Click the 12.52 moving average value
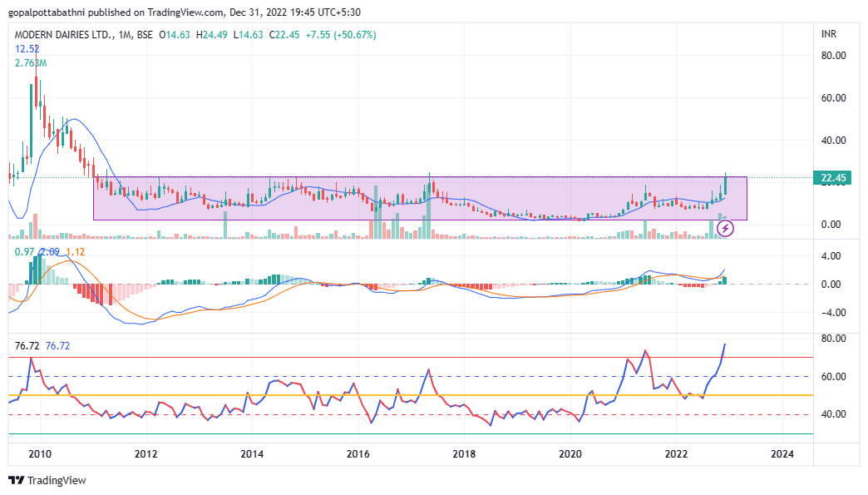The image size is (868, 495). point(27,49)
